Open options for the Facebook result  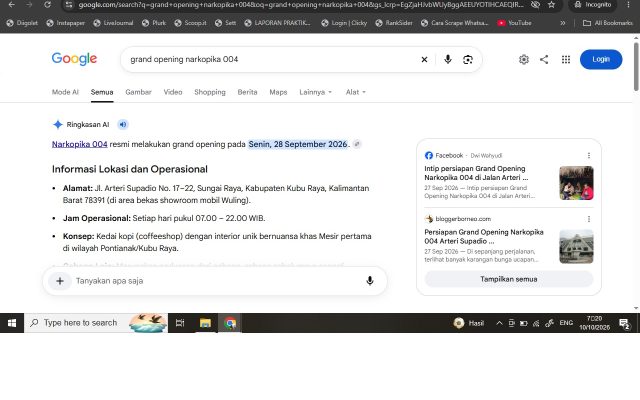[589, 156]
